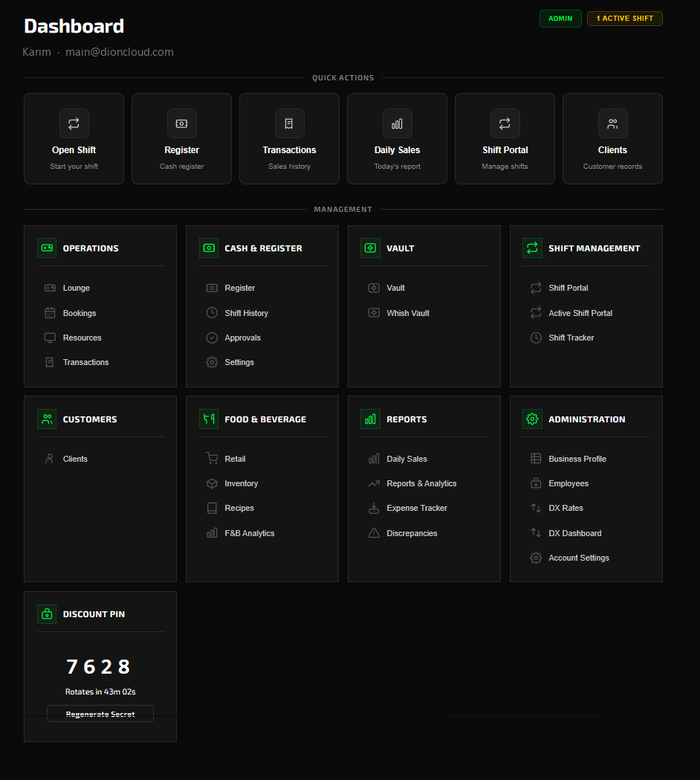700x780 pixels.
Task: Open Lounge under Operations
Action: [77, 288]
